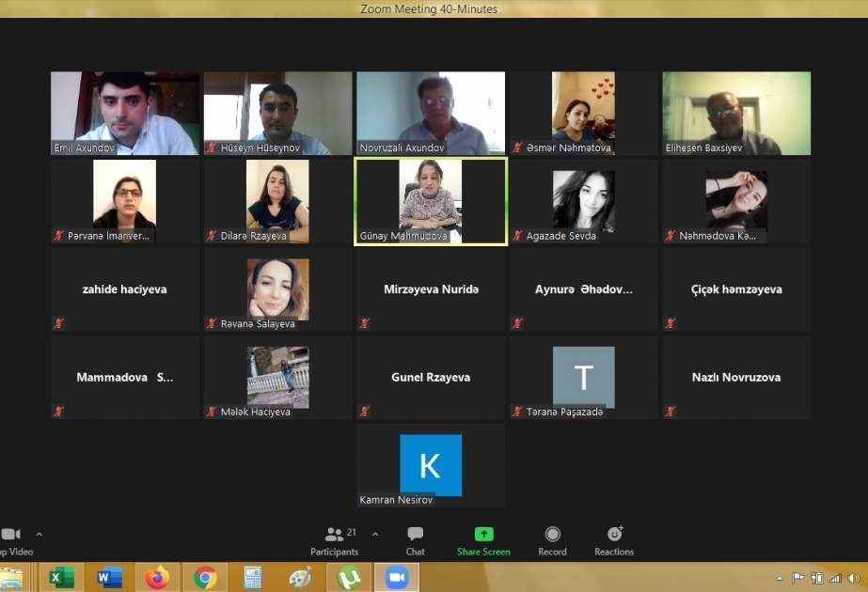Expand the video options arrow
Image resolution: width=868 pixels, height=592 pixels.
[39, 534]
